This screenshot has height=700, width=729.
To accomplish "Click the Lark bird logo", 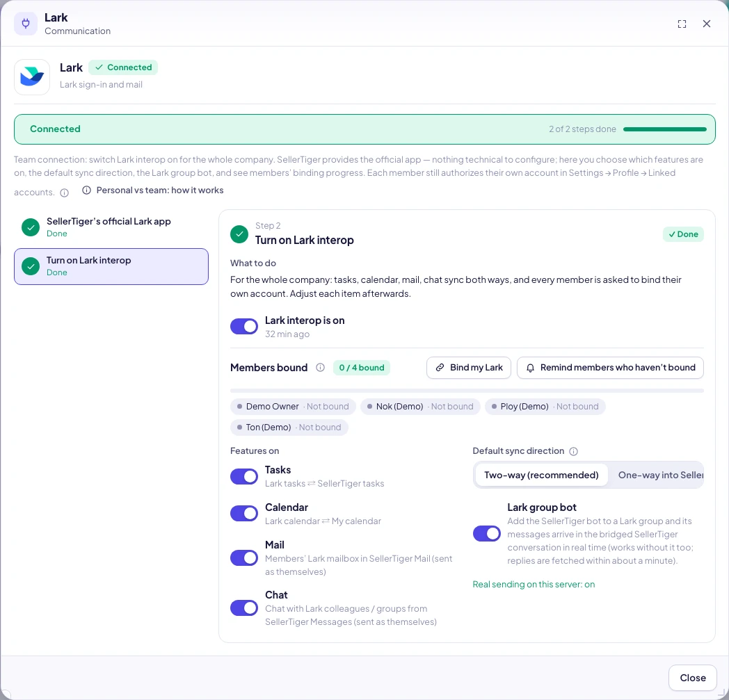I will [32, 77].
